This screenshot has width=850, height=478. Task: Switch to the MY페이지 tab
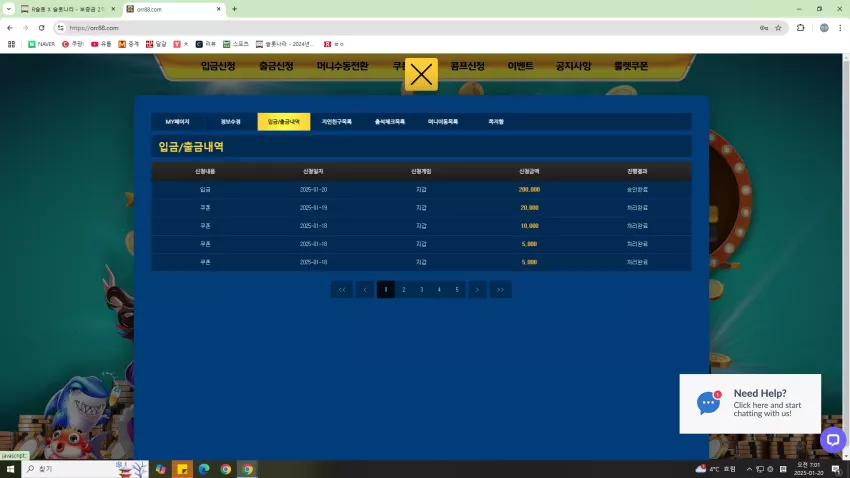coord(177,122)
